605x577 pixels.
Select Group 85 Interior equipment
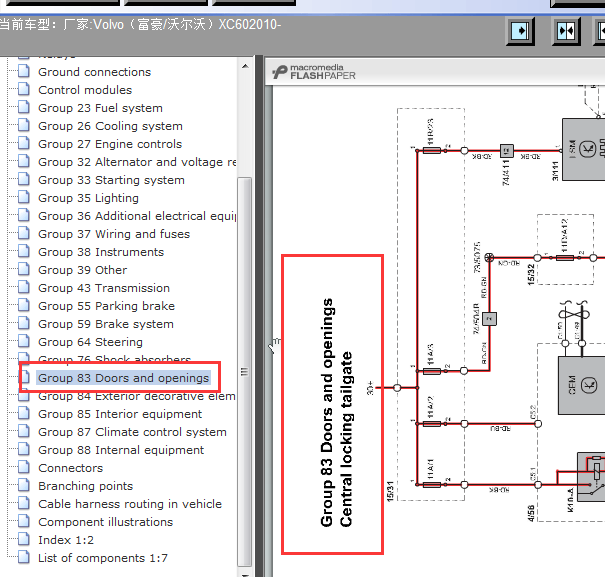pyautogui.click(x=120, y=414)
